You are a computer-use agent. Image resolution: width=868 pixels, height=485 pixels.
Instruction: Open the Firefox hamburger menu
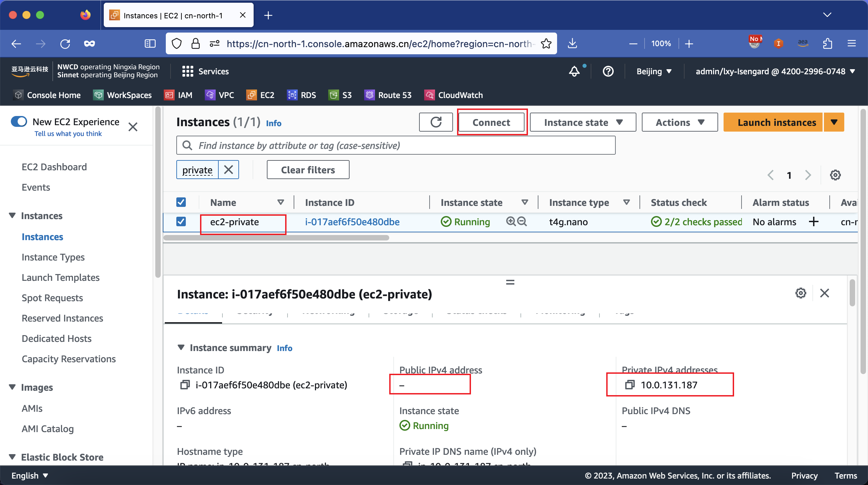click(x=851, y=43)
